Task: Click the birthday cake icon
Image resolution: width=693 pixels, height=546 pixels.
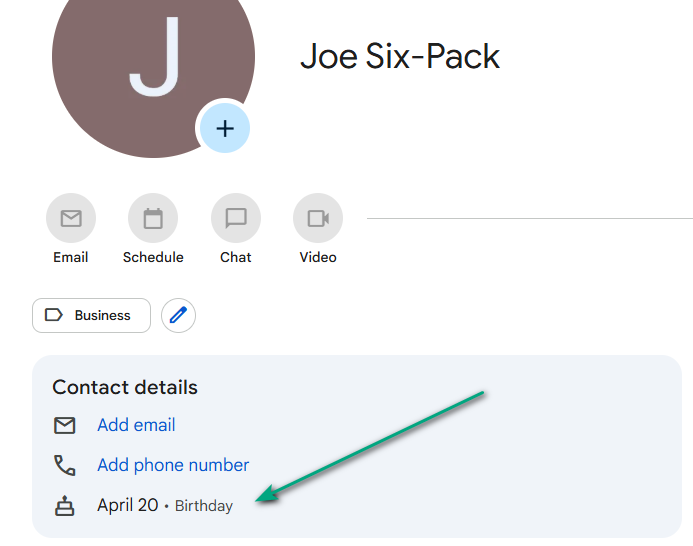Action: click(x=65, y=505)
